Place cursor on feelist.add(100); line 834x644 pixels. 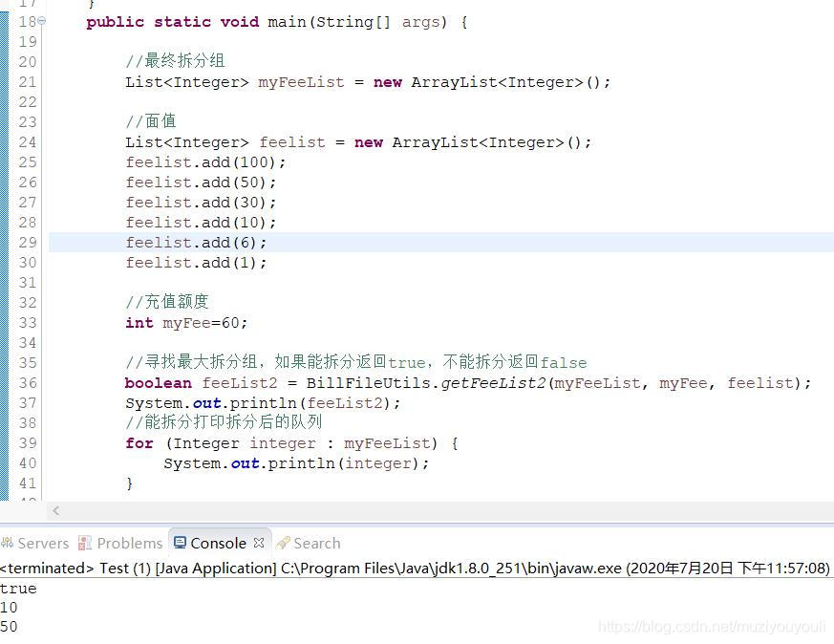205,162
